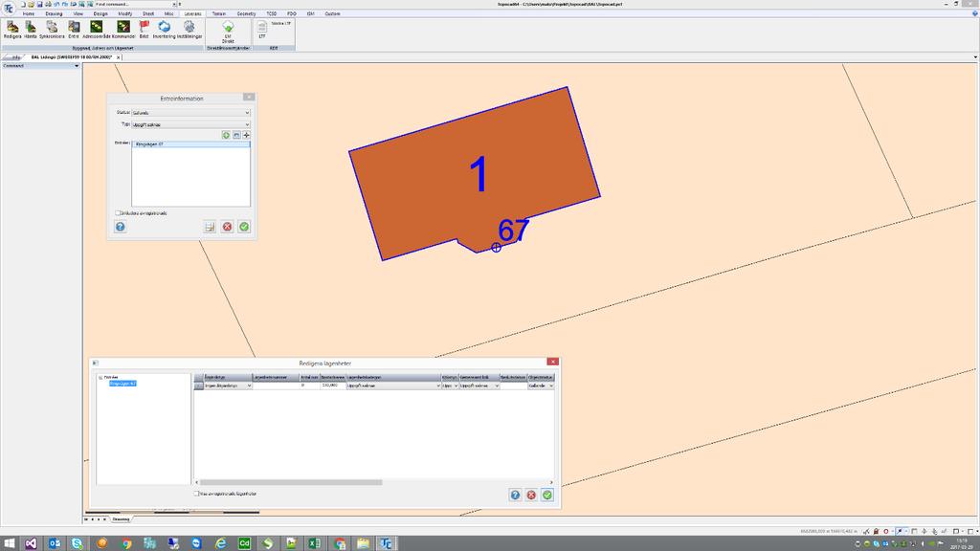The height and width of the screenshot is (551, 980).
Task: Open Outlook from the taskbar
Action: pyautogui.click(x=55, y=543)
